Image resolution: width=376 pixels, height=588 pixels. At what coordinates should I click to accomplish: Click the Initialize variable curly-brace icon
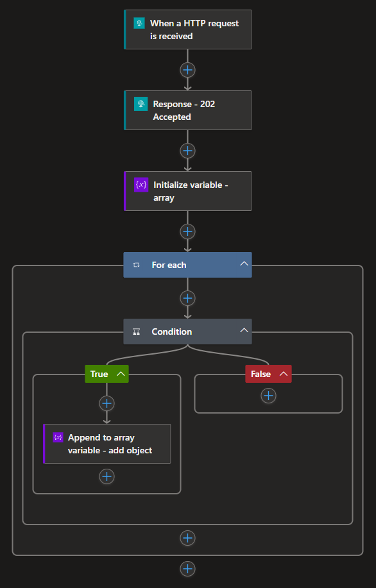[x=141, y=185]
